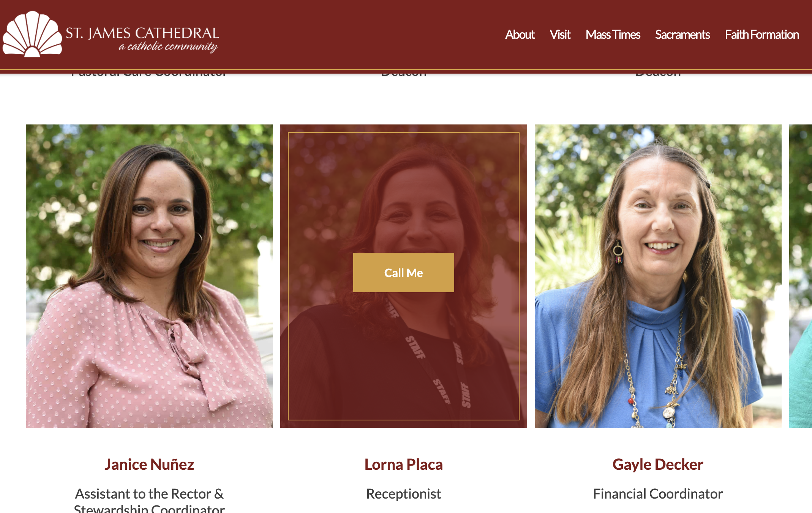Click Janice Nuñez's photo
Viewport: 812px width, 513px height.
(149, 276)
